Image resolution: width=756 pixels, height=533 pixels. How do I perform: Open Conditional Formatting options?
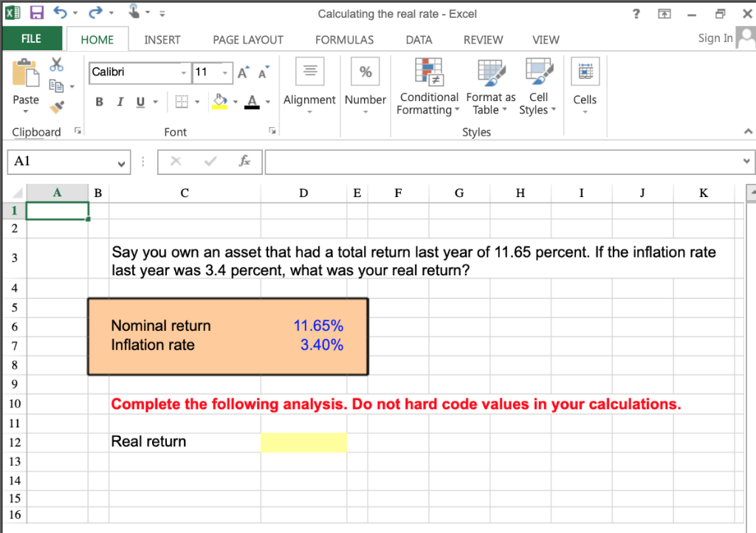pos(428,86)
